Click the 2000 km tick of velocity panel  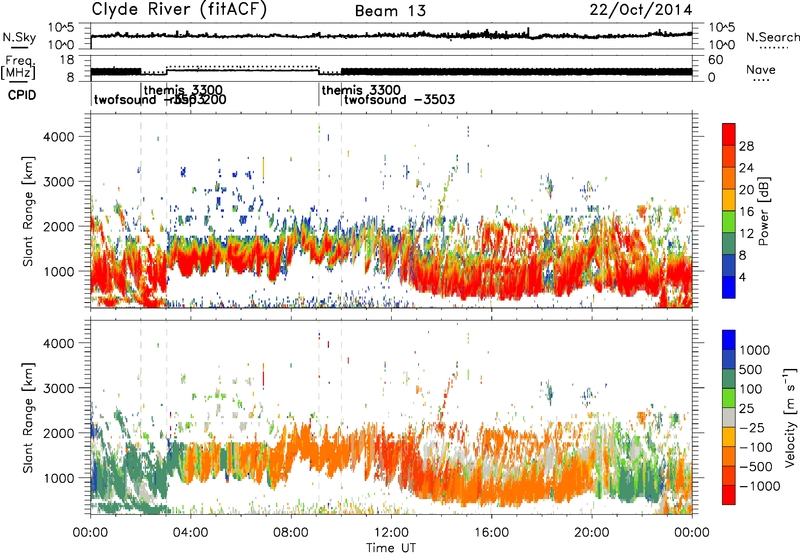click(x=59, y=433)
